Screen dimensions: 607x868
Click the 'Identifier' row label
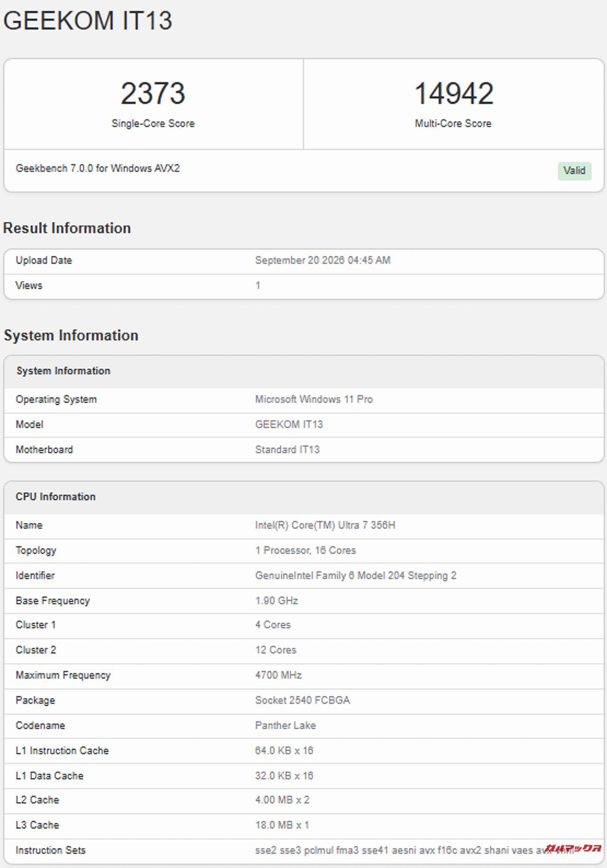pyautogui.click(x=35, y=575)
